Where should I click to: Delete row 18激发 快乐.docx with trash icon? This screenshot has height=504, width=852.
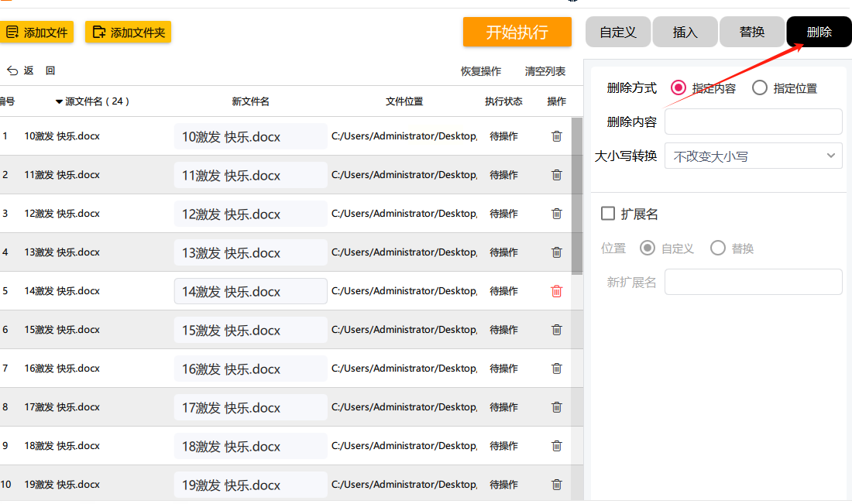556,446
